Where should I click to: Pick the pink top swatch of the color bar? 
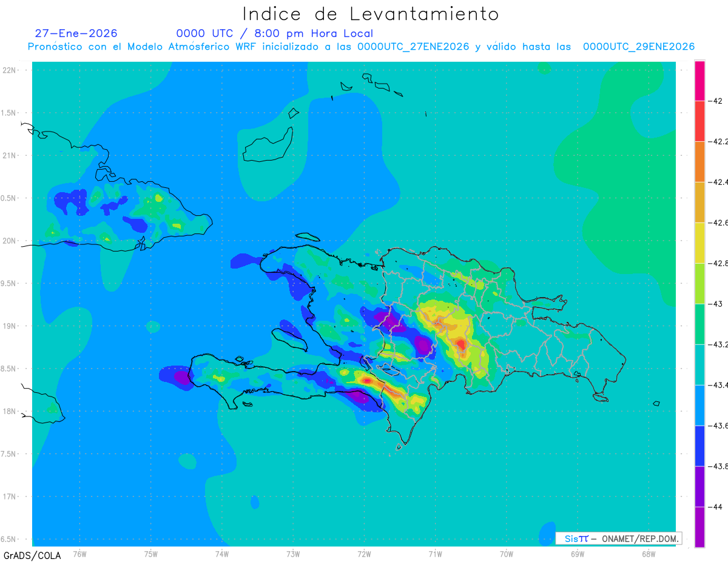tap(699, 81)
